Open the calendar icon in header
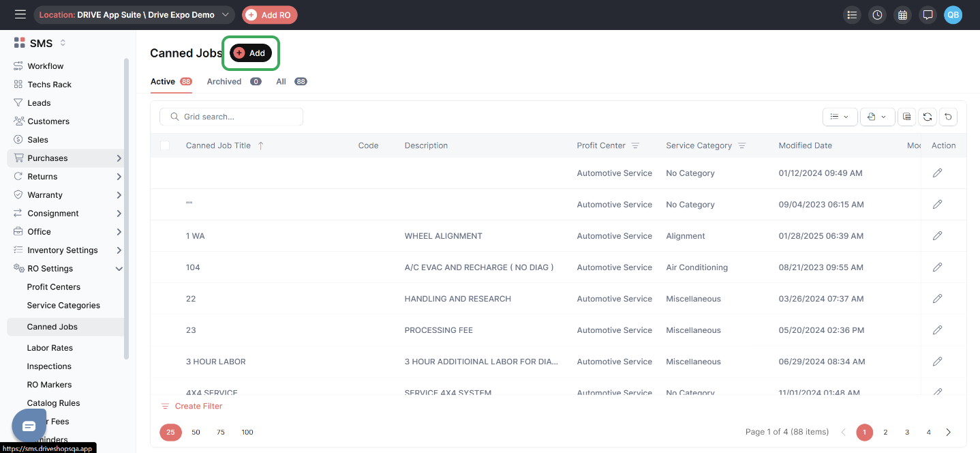 point(902,15)
